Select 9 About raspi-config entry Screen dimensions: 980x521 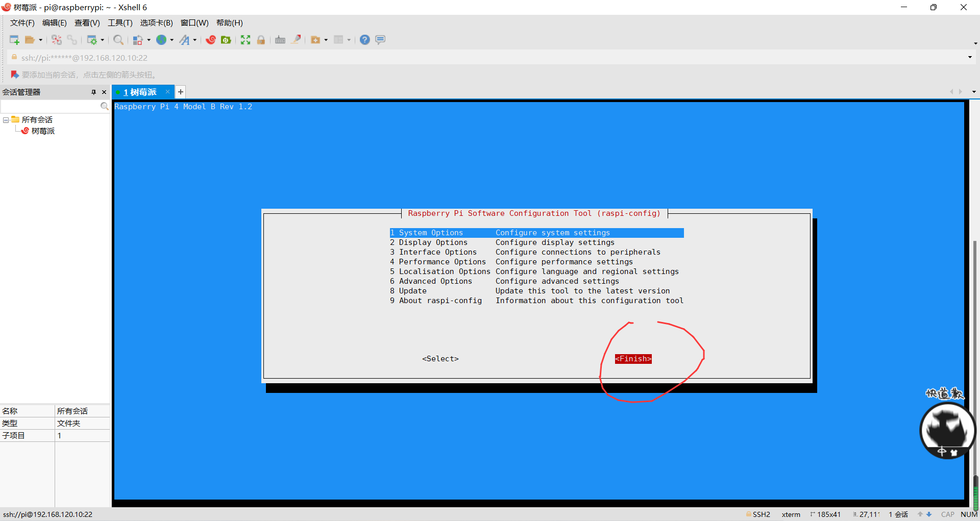coord(536,301)
